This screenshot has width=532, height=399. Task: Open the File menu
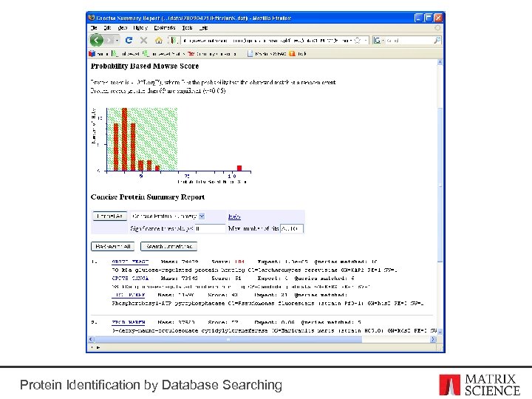coord(94,28)
